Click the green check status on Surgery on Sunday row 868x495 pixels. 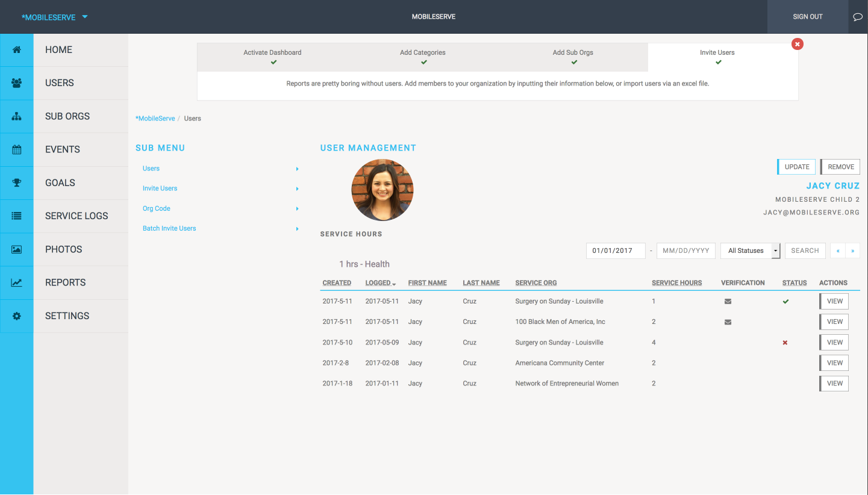pos(785,301)
